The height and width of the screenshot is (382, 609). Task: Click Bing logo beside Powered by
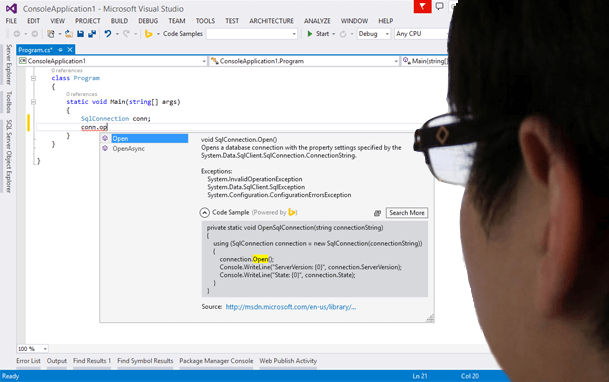tap(292, 212)
